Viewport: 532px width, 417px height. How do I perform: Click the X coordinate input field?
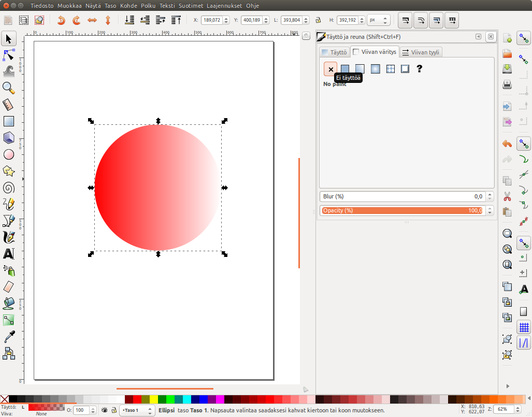[211, 20]
